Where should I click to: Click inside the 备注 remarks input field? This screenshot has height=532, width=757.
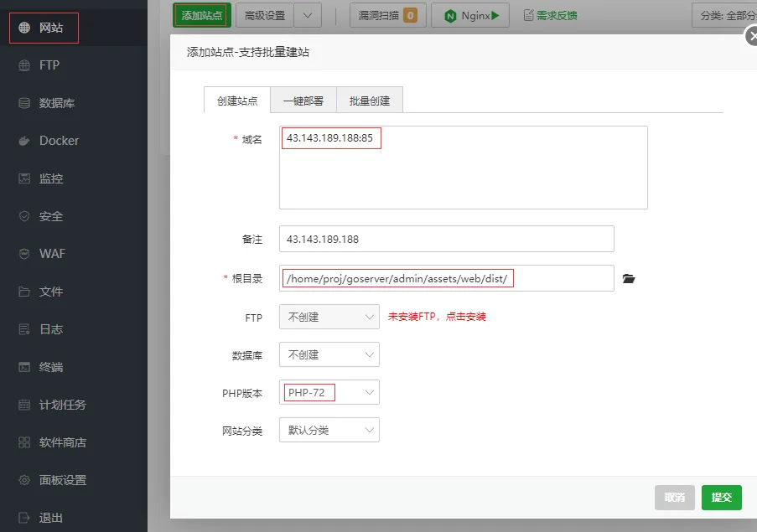444,239
